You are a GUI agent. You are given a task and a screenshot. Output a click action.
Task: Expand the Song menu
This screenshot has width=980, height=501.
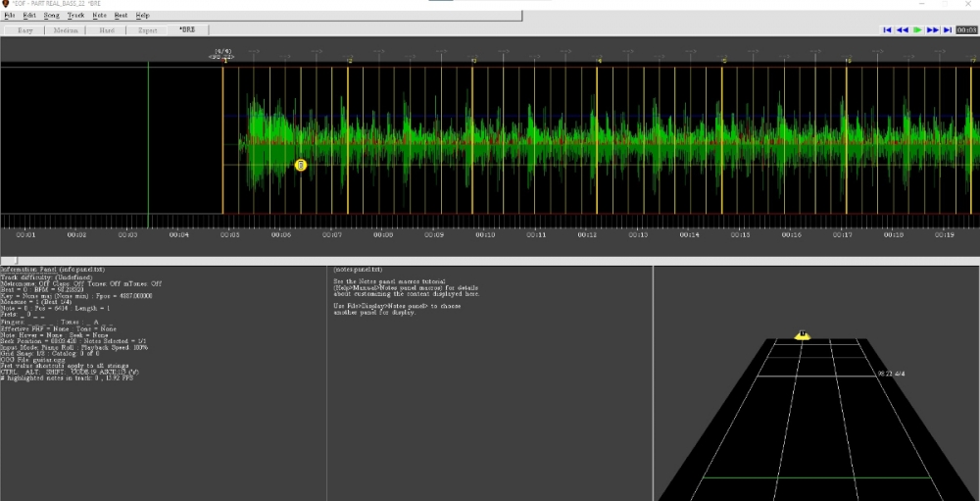(52, 16)
